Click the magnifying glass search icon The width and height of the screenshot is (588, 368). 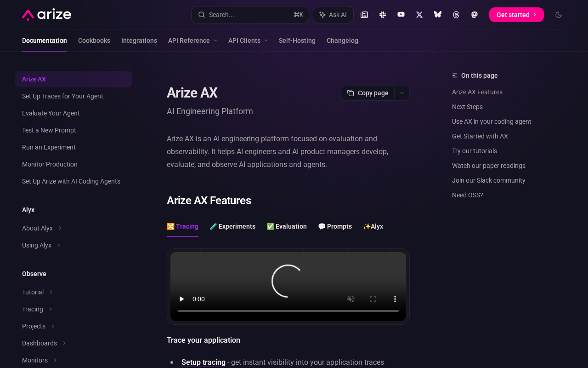[x=201, y=15]
